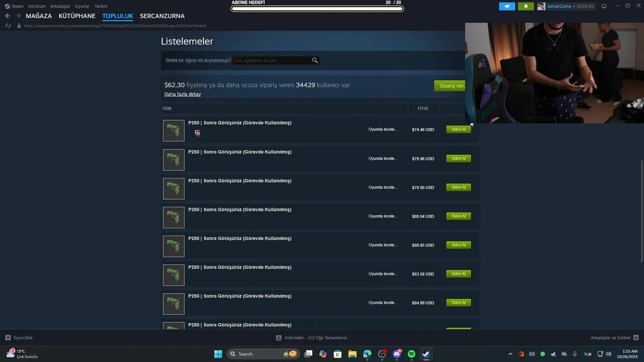Image resolution: width=644 pixels, height=362 pixels.
Task: Open the Yardım menu
Action: [101, 6]
